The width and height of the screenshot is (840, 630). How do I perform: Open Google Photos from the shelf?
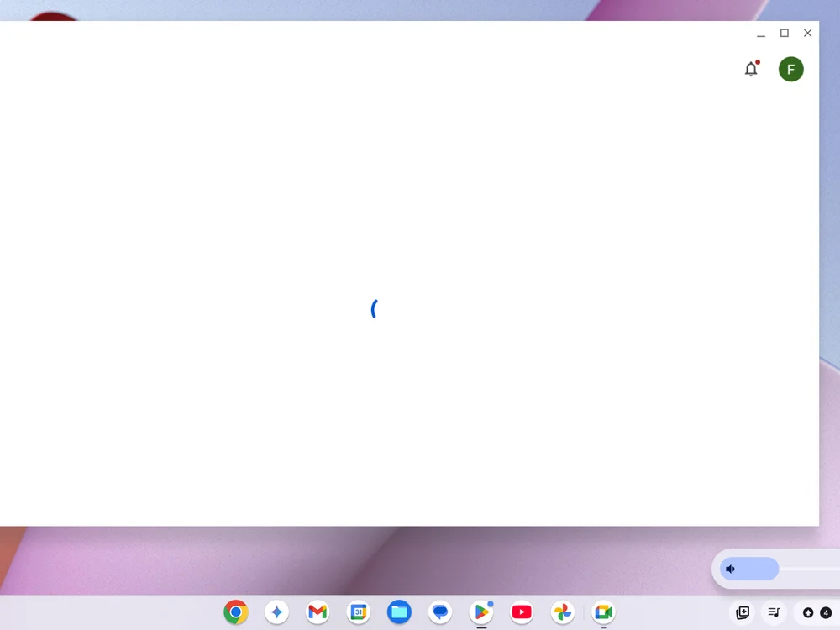(563, 612)
